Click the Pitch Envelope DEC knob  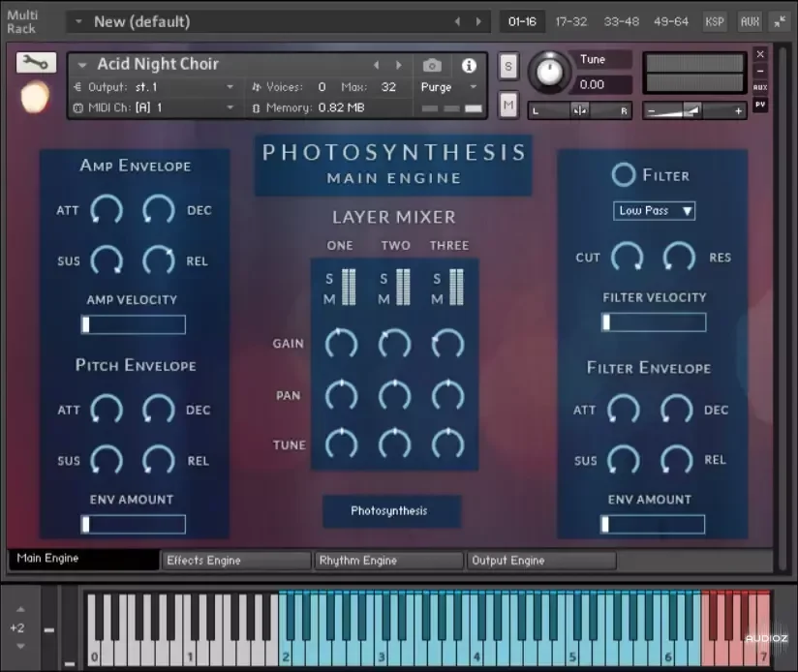(x=158, y=409)
